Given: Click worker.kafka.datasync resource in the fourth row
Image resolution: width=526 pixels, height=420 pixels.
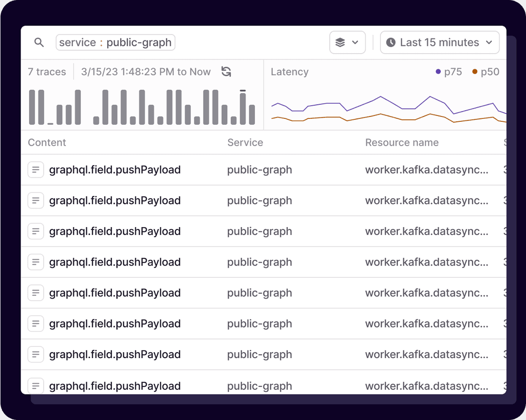Looking at the screenshot, I should click(426, 262).
